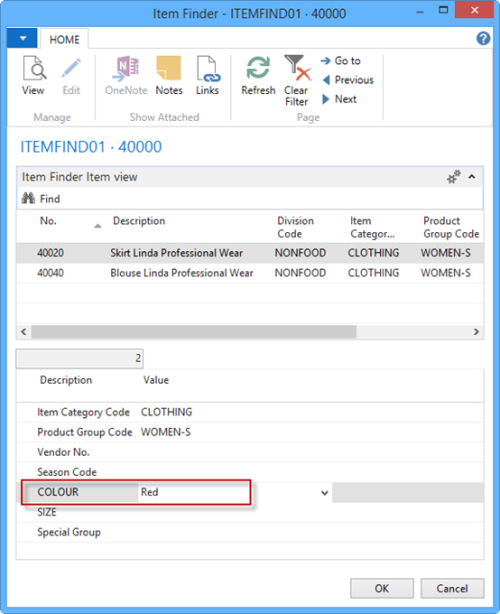Open the Notes attachment icon
Image resolution: width=500 pixels, height=614 pixels.
[169, 68]
